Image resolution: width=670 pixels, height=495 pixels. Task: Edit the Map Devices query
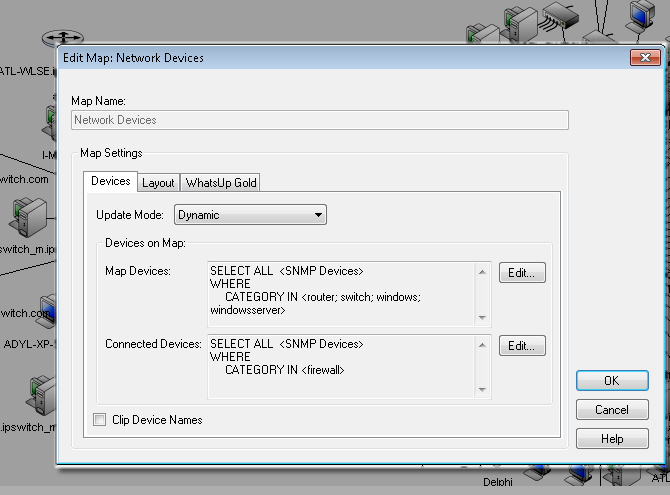[x=522, y=273]
